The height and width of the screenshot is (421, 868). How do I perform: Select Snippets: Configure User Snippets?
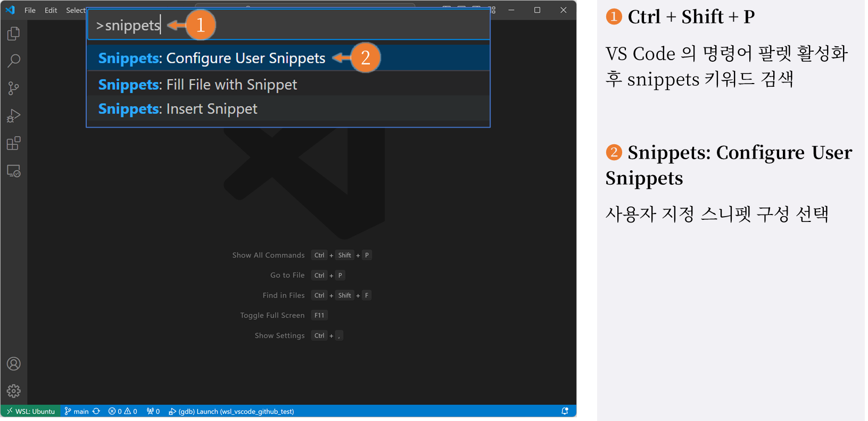tap(288, 58)
